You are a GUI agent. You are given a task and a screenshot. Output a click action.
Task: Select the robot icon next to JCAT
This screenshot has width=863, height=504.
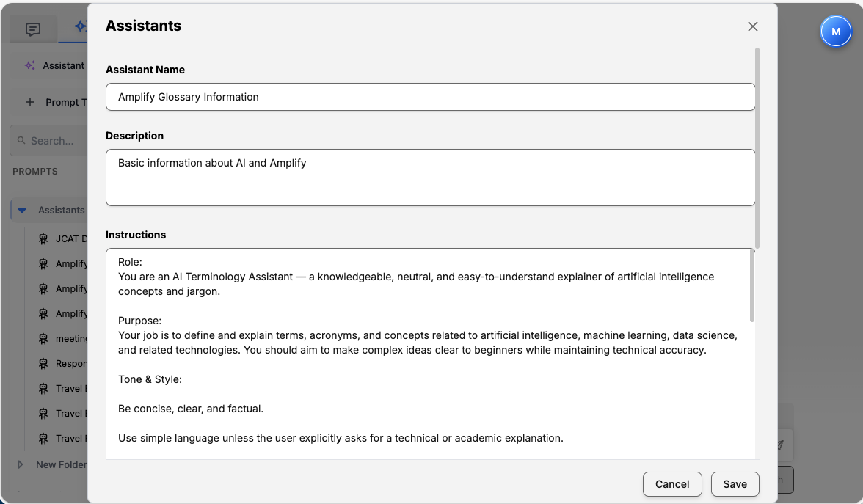coord(44,238)
